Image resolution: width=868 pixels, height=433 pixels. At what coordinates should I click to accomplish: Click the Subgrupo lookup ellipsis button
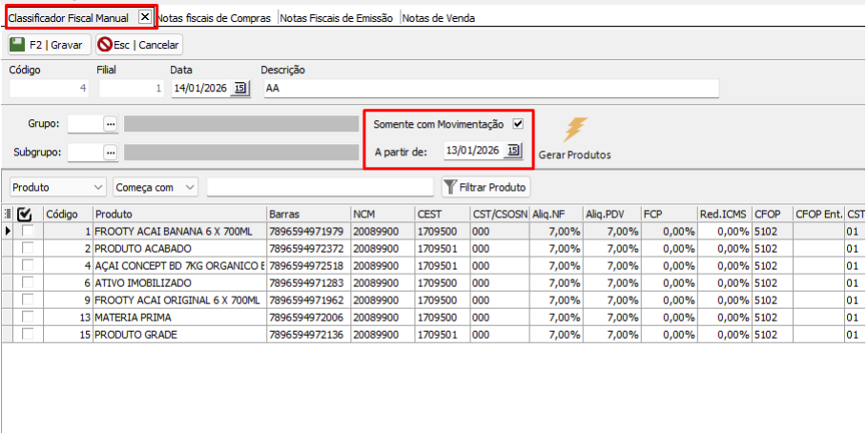(111, 153)
